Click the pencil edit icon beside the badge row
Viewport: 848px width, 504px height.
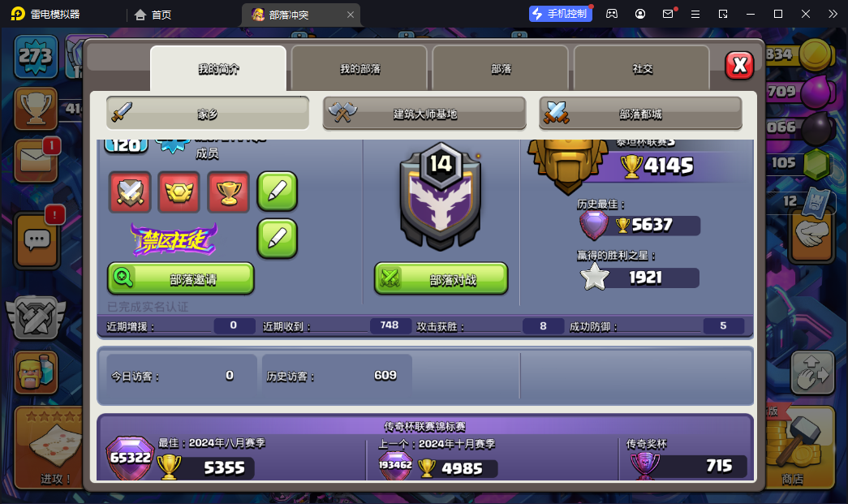coord(278,191)
